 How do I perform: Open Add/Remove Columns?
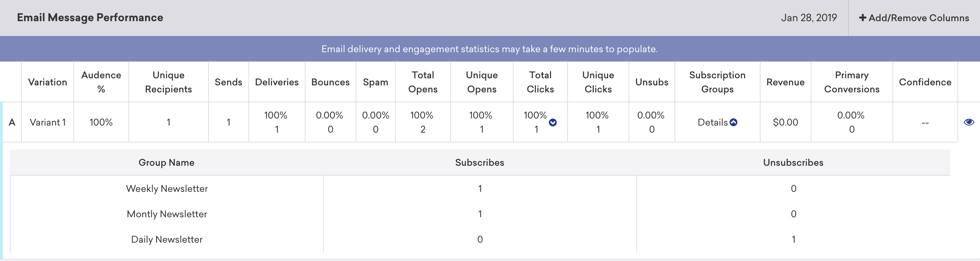[x=914, y=18]
